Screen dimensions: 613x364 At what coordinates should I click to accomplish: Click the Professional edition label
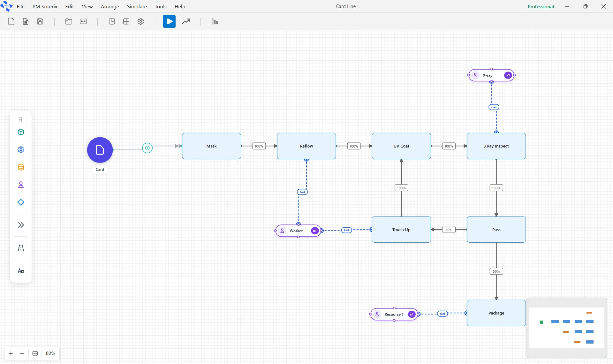(x=541, y=6)
